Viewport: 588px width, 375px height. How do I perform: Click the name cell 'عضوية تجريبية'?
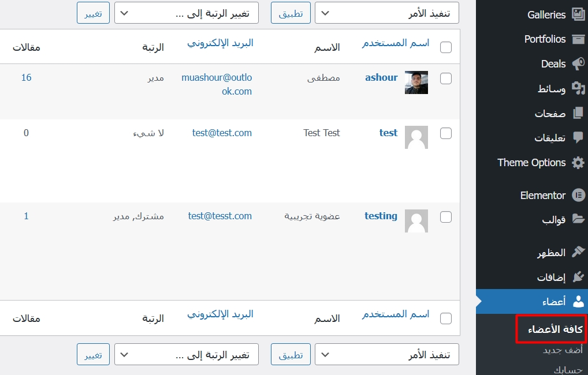312,216
